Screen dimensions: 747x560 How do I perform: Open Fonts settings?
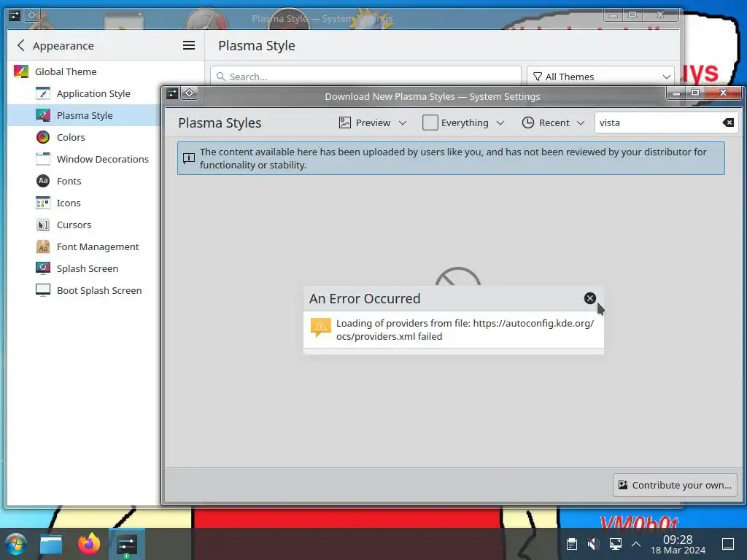[86, 181]
